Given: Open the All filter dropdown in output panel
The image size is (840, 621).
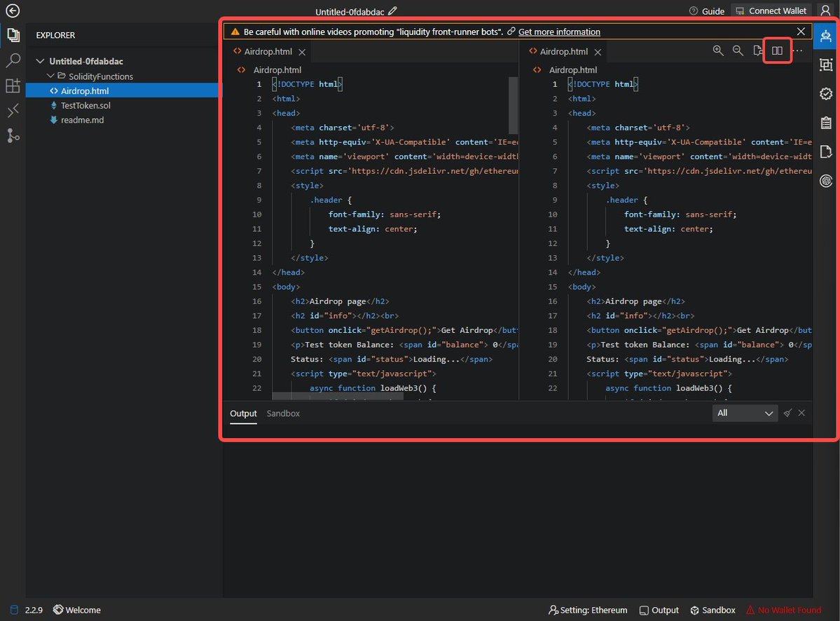Looking at the screenshot, I should (745, 413).
